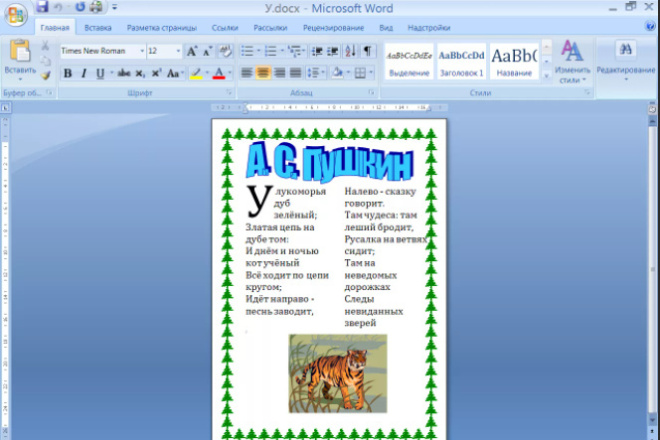Open the line spacing menu
The image size is (660, 440).
pos(315,73)
